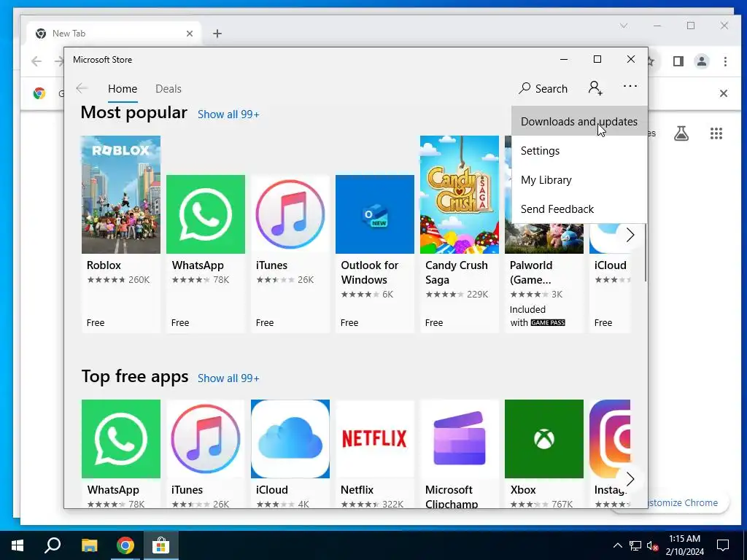Screen dimensions: 747x560
Task: Click the iCloud title in Most popular
Action: (611, 265)
